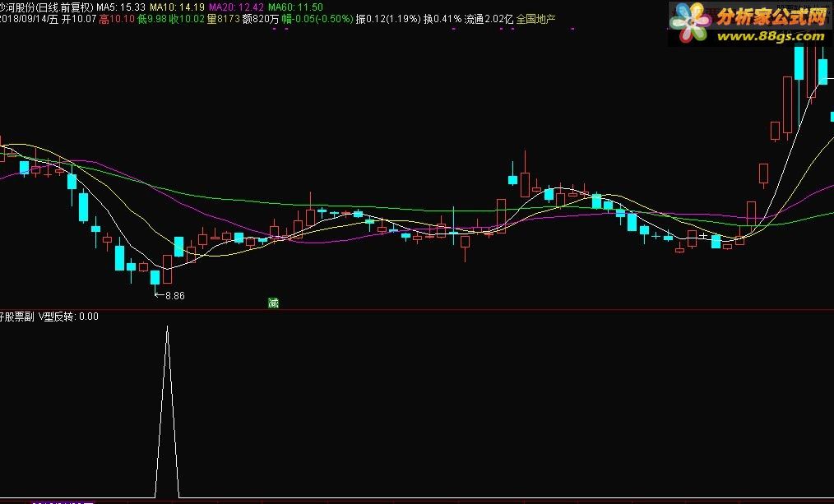This screenshot has width=834, height=504.
Task: Click the turnover amount 额820万 value
Action: pyautogui.click(x=260, y=19)
